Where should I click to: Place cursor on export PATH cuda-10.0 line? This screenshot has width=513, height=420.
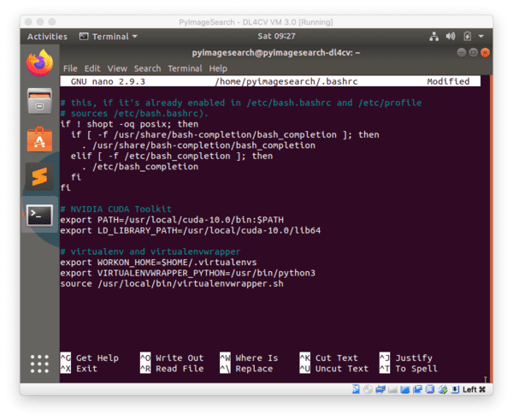(x=172, y=220)
